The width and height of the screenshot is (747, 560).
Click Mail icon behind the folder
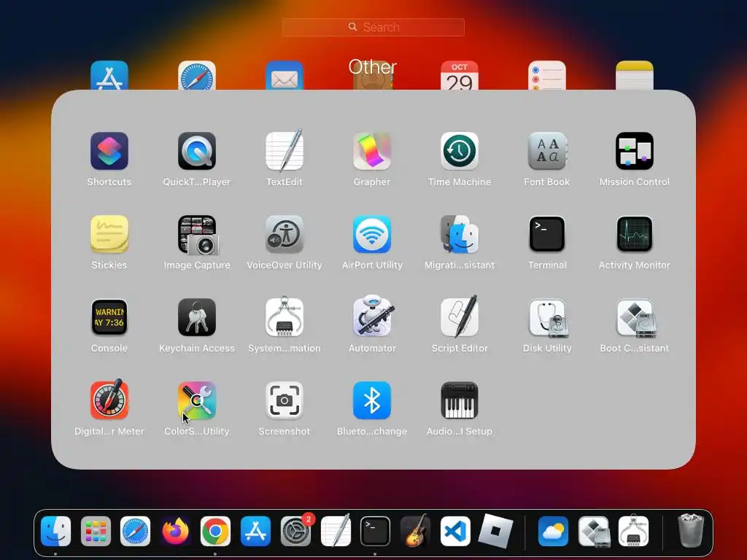[285, 75]
